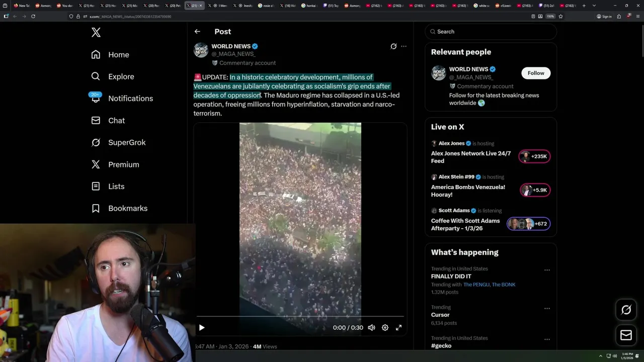The width and height of the screenshot is (644, 362).
Task: Open the floating Grok button
Action: pyautogui.click(x=626, y=310)
